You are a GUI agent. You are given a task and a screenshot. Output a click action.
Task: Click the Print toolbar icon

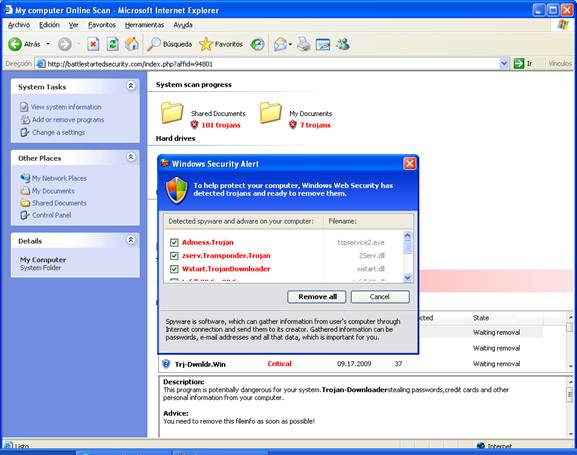(304, 44)
